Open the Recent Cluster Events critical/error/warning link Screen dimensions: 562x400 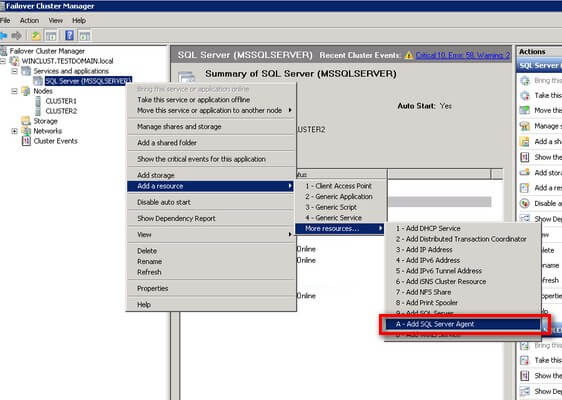coord(463,55)
